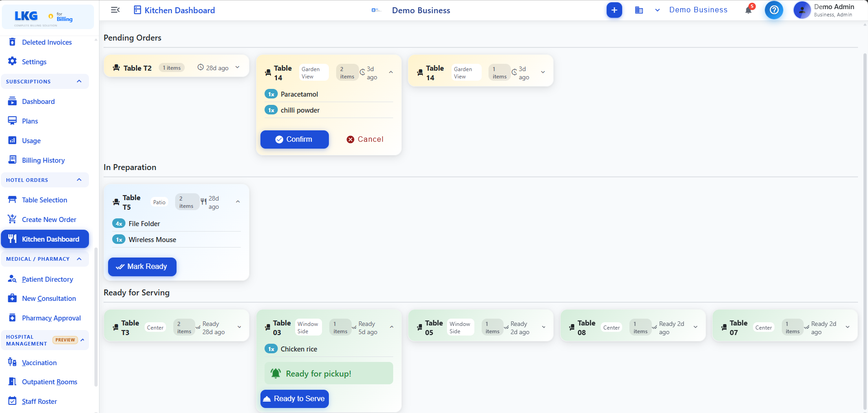Viewport: 868px width, 413px height.
Task: Click Ready to Serve for Table 03
Action: click(x=295, y=399)
